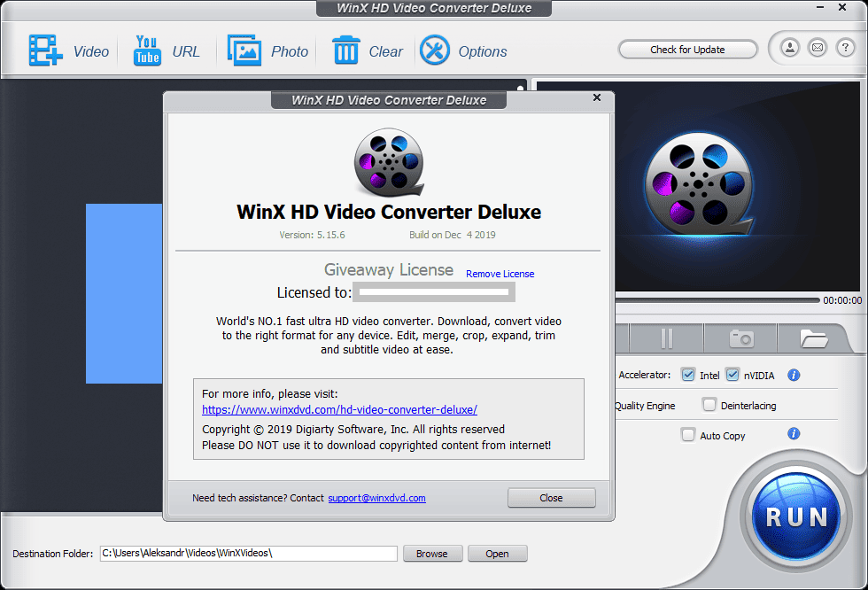Click the film reel logo in dialog
Viewport: 868px width, 590px height.
tap(389, 162)
